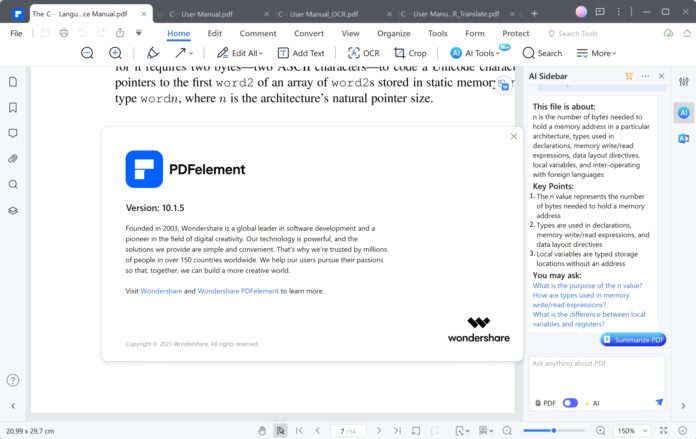Go to the next page

379,431
